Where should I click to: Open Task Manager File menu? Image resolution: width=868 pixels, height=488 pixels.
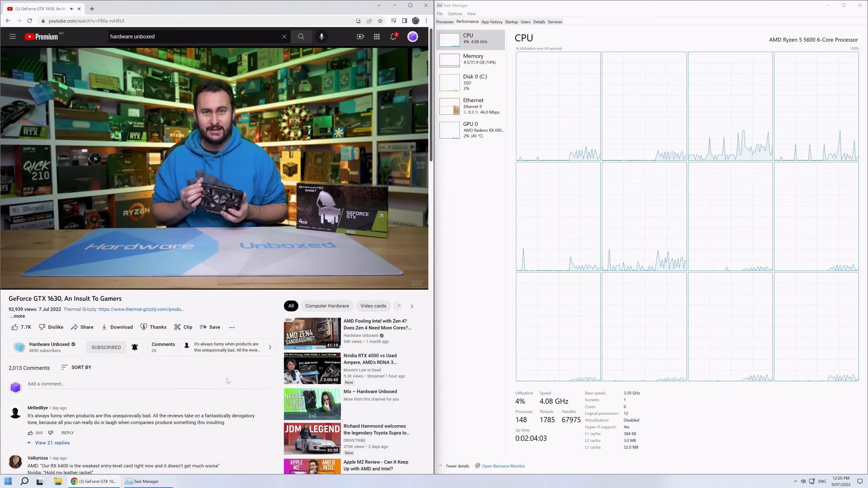[x=440, y=14]
